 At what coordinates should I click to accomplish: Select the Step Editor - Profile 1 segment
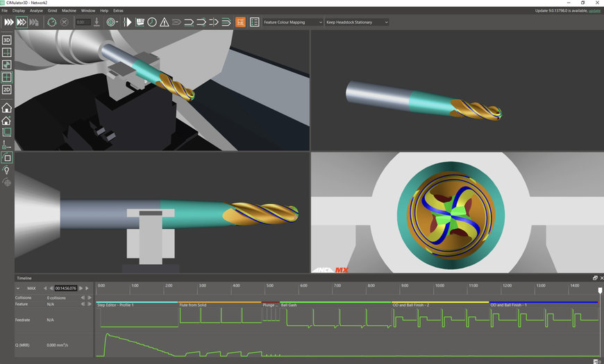pyautogui.click(x=137, y=304)
